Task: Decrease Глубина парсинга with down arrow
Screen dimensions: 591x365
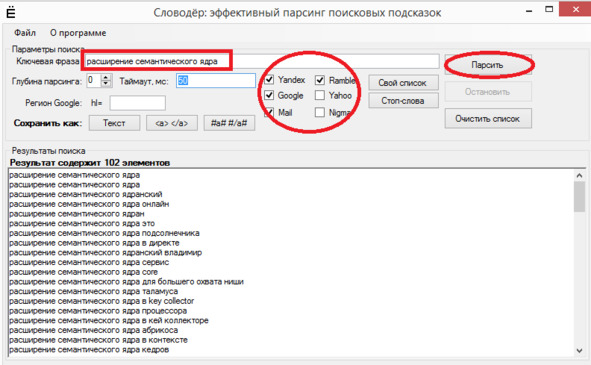Action: (106, 84)
